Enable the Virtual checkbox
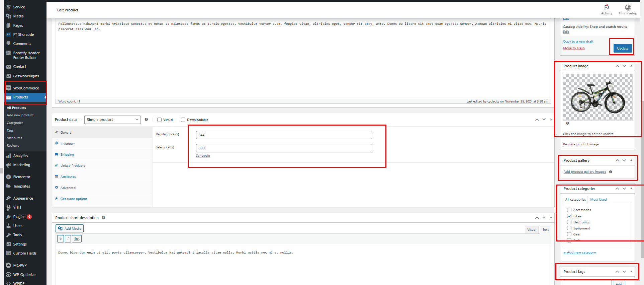 159,120
